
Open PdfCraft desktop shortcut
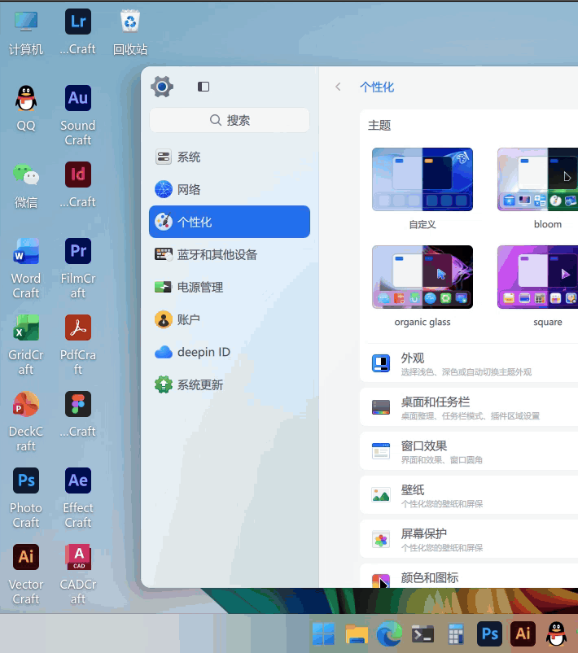pyautogui.click(x=78, y=345)
